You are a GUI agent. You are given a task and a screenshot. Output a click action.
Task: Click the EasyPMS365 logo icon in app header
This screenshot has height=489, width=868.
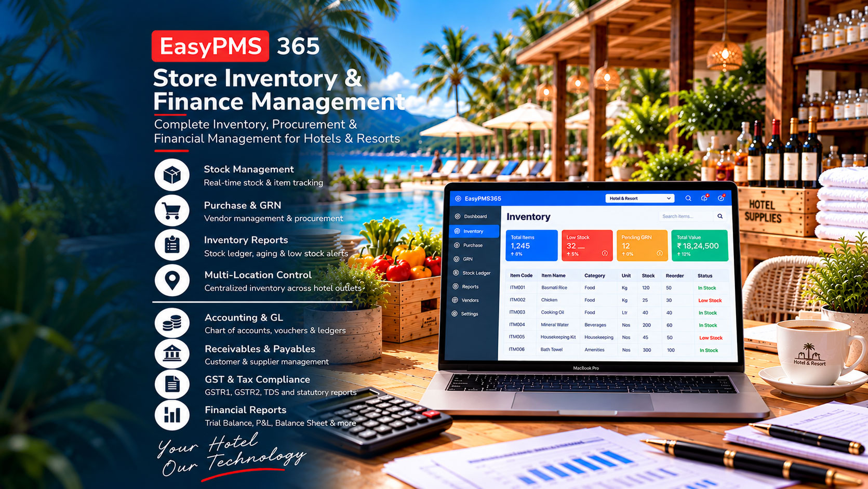(458, 199)
